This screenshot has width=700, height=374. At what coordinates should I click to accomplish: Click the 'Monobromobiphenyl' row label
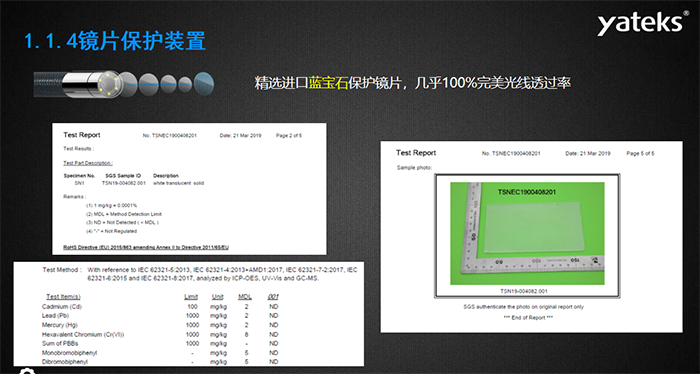[69, 353]
